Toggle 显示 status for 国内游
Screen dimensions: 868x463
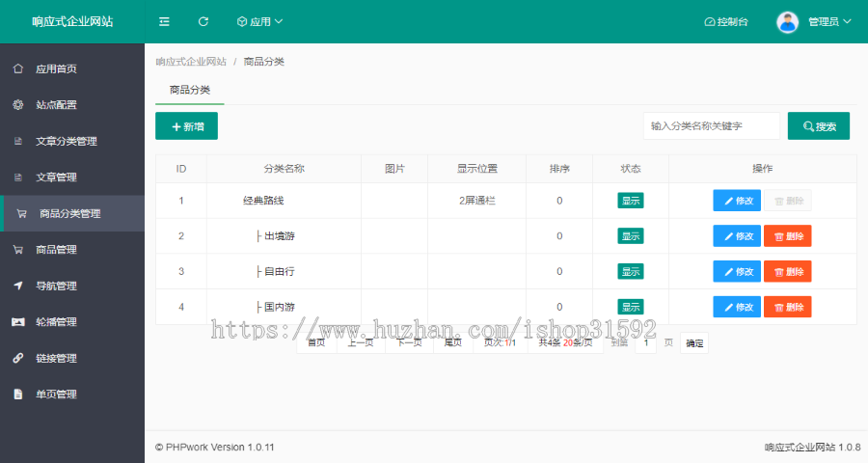(631, 307)
